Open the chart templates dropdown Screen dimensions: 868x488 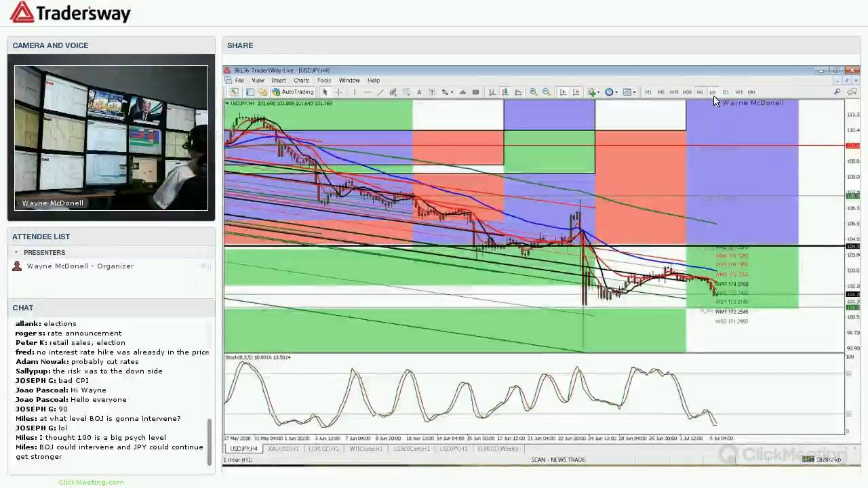(628, 92)
